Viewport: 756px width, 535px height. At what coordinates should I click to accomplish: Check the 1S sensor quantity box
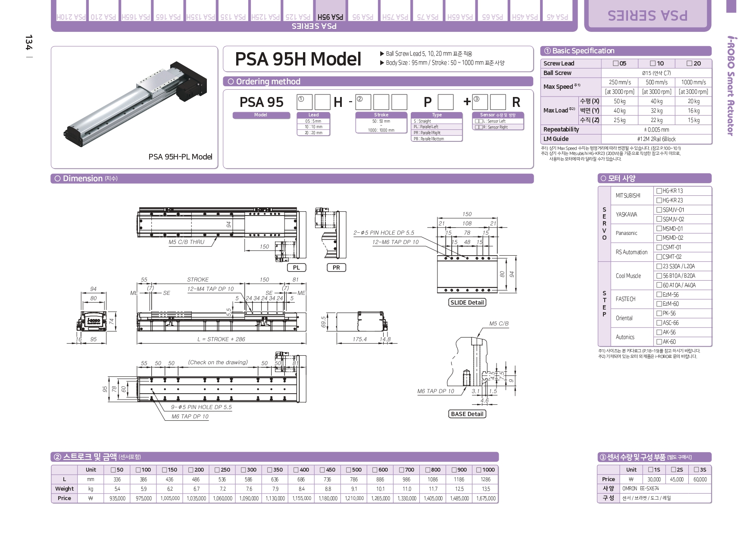(650, 470)
